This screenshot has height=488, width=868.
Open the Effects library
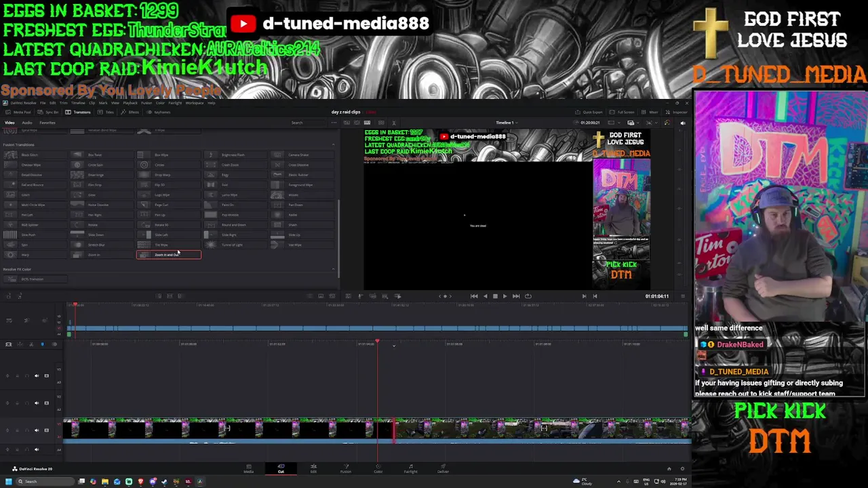131,112
